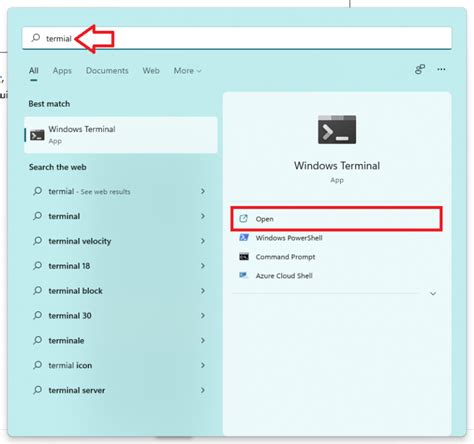Viewport: 474px width, 444px height.
Task: Open the three-dot options menu
Action: 441,69
